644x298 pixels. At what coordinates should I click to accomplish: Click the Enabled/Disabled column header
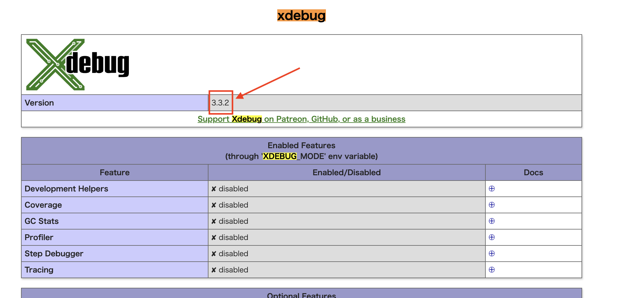click(x=347, y=172)
